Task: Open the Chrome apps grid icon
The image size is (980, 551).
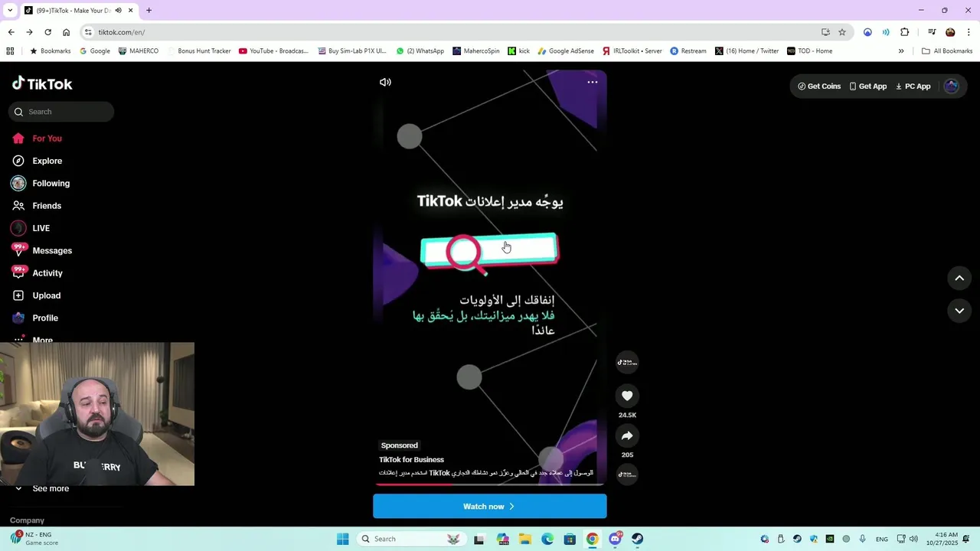Action: (x=10, y=51)
